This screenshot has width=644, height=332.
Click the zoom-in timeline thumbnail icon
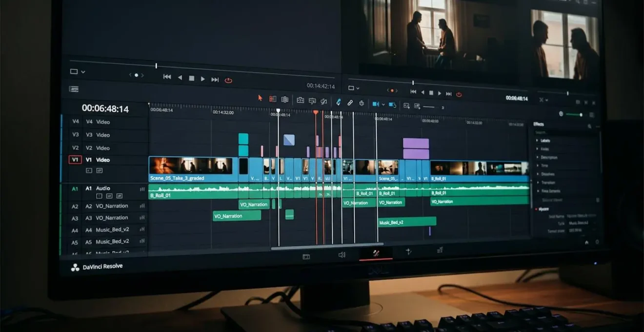click(417, 106)
